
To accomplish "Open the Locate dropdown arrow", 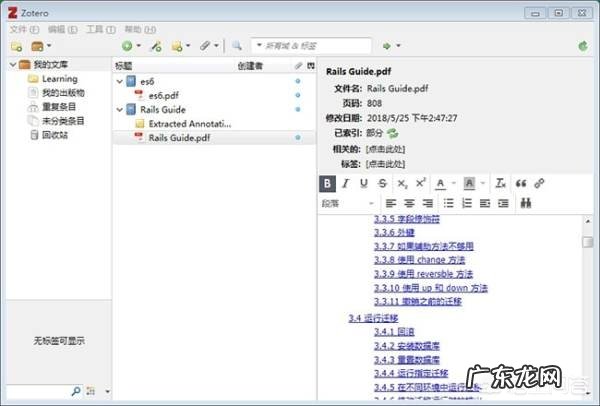I will 398,46.
